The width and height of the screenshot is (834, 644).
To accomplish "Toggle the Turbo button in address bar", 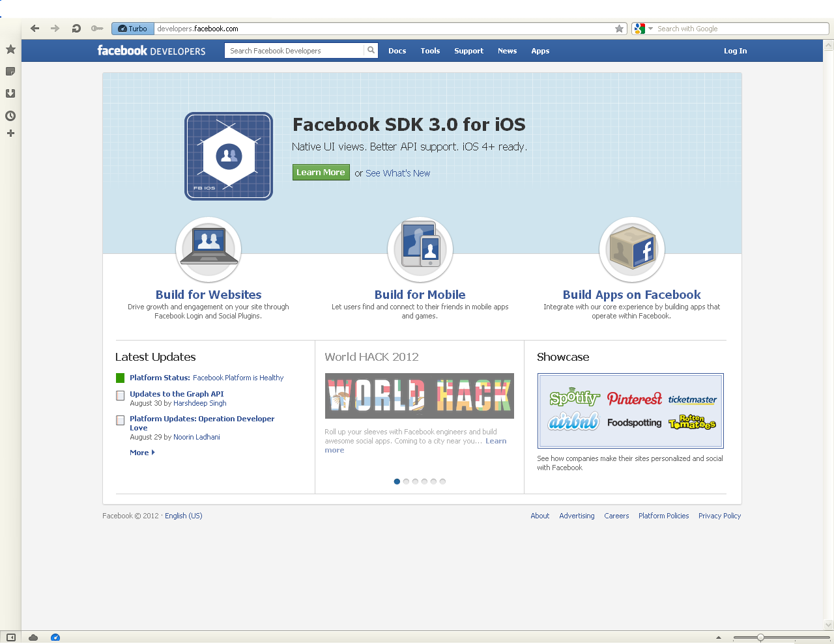I will (x=133, y=29).
